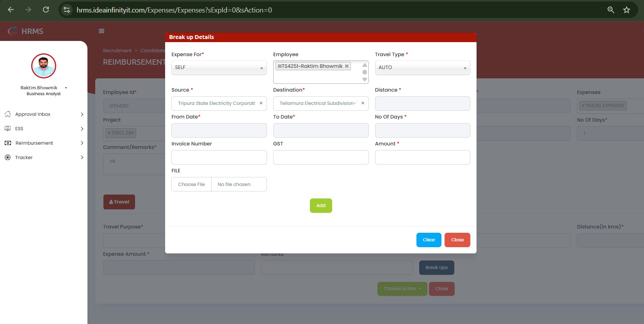644x324 pixels.
Task: Click the Tracker gear icon
Action: point(7,158)
